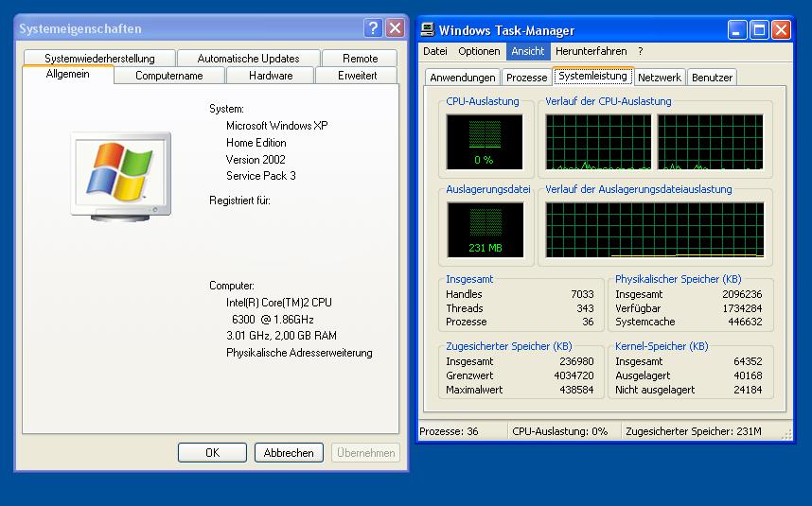Click the physical memory Insgesamt value 2096236

pyautogui.click(x=742, y=294)
